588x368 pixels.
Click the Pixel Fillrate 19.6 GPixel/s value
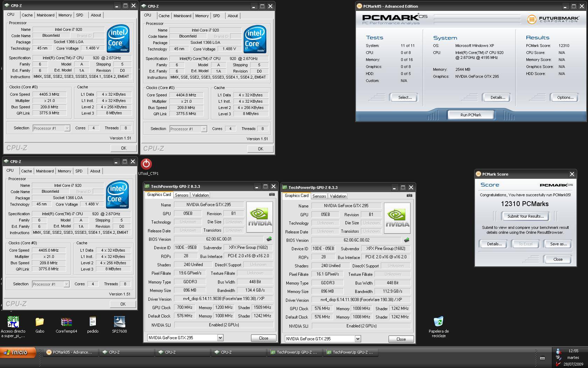point(190,273)
